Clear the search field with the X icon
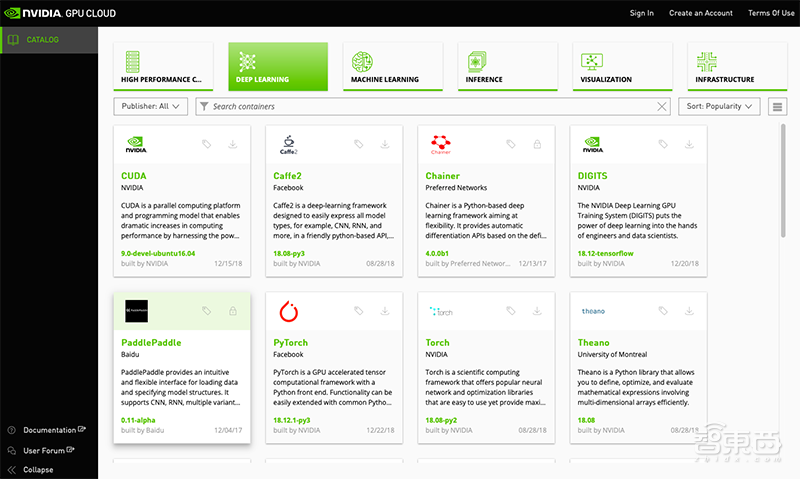This screenshot has height=479, width=800. [x=661, y=106]
